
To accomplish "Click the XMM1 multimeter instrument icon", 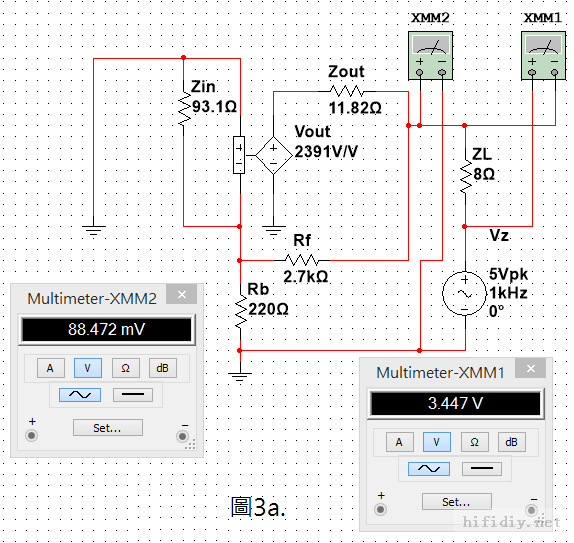I will (543, 56).
